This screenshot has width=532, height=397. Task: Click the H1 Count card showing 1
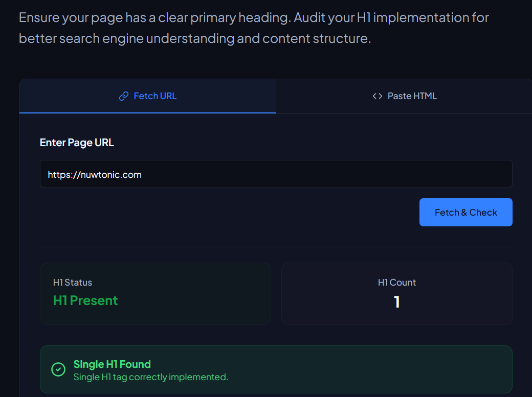click(x=397, y=293)
